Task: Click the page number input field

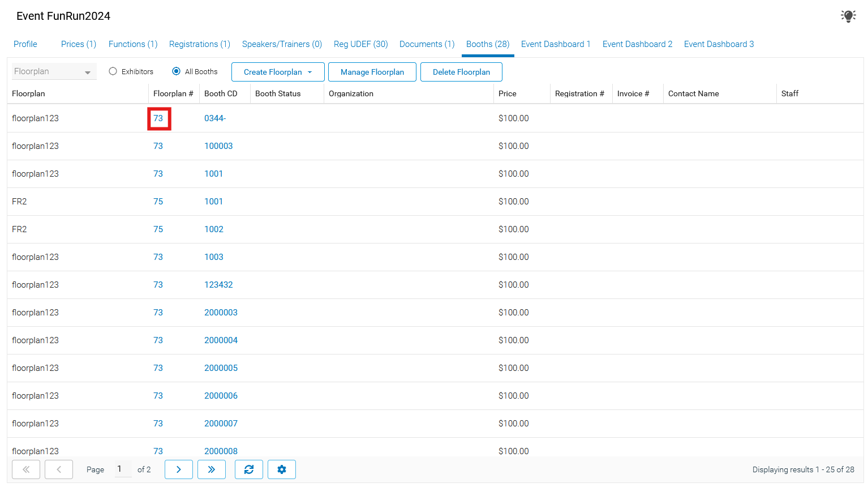Action: point(123,469)
